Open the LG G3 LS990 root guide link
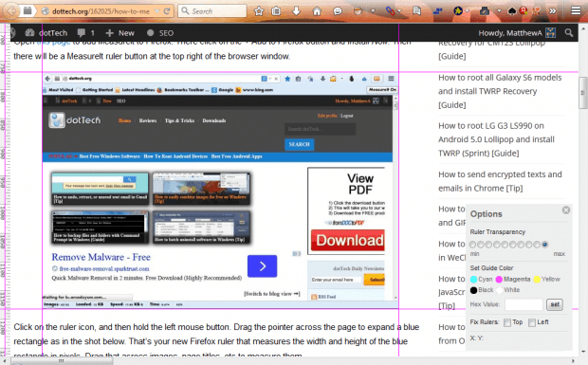The width and height of the screenshot is (588, 365). coord(496,139)
